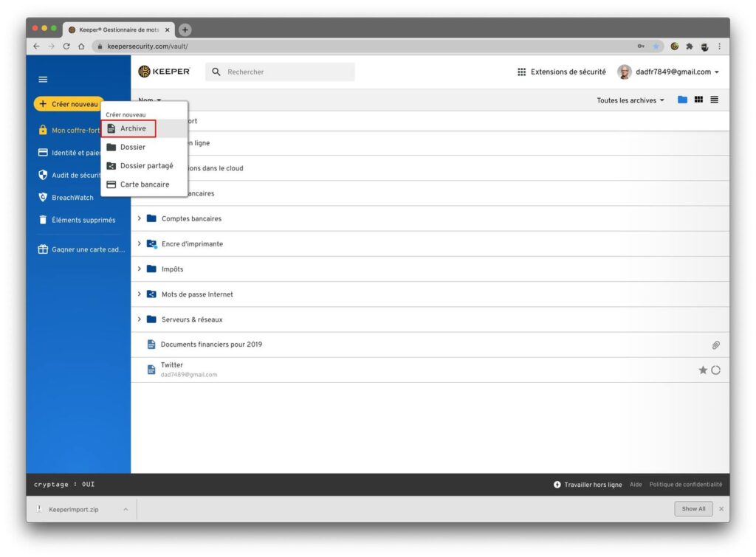
Task: Choose Dossier partagé from the menu
Action: point(146,166)
